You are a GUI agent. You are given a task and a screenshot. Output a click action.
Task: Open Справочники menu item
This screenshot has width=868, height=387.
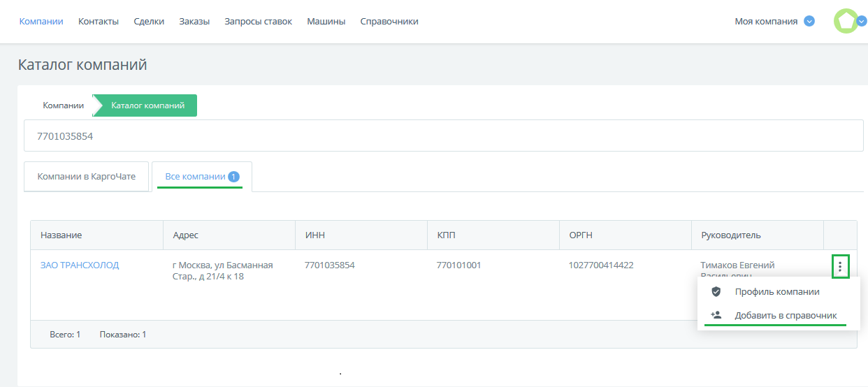pos(389,22)
